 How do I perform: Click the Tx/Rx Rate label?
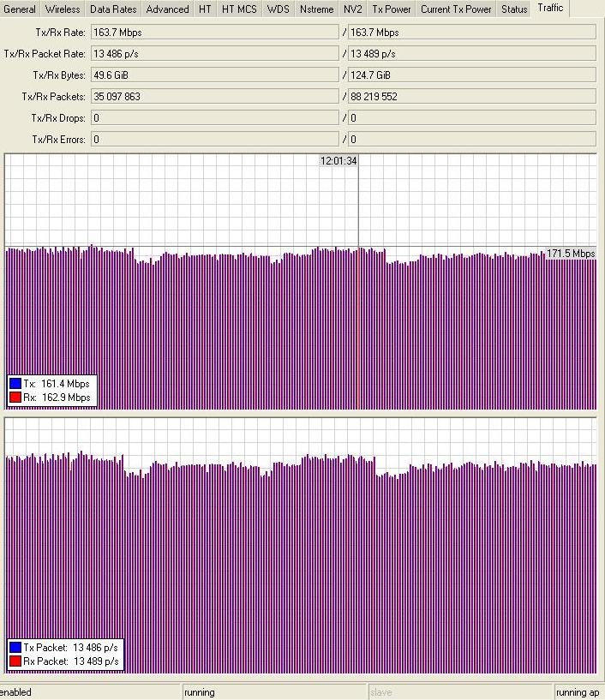[60, 33]
